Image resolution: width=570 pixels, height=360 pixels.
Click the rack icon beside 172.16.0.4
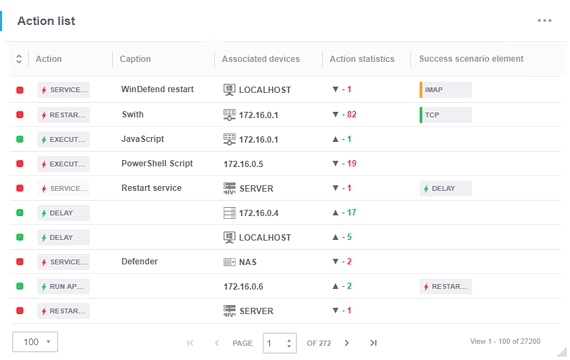[229, 213]
